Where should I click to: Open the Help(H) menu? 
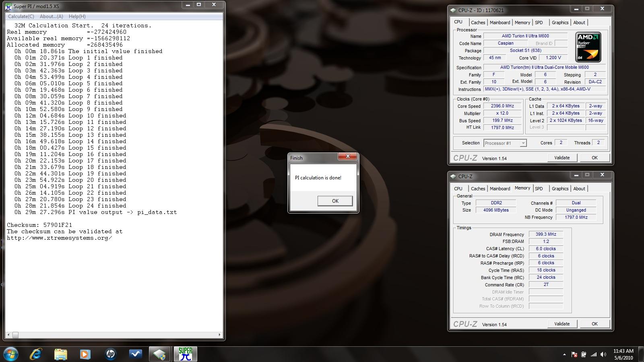[x=77, y=16]
